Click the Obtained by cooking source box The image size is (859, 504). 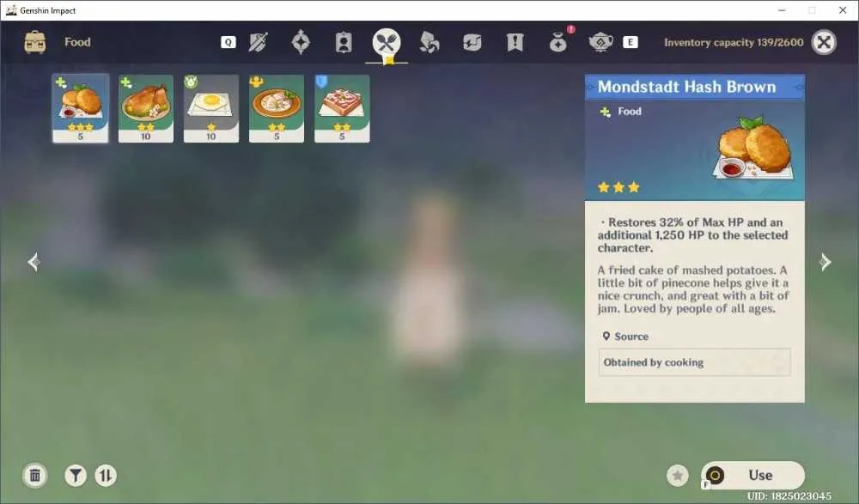[x=694, y=362]
